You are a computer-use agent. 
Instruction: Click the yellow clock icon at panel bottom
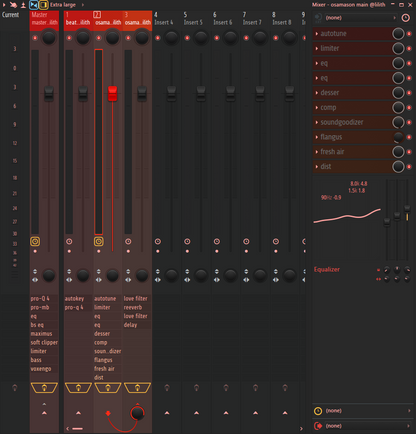click(318, 411)
